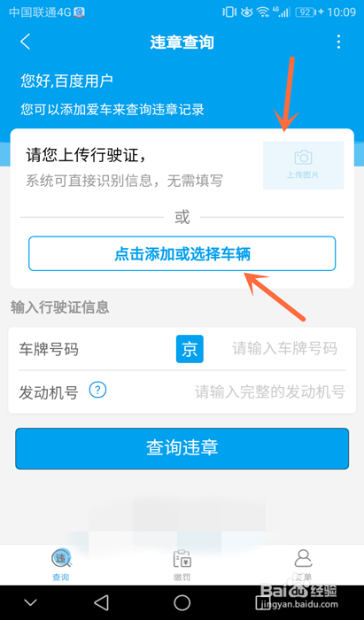Open the three-dot overflow menu
This screenshot has height=620, width=364.
(x=338, y=42)
